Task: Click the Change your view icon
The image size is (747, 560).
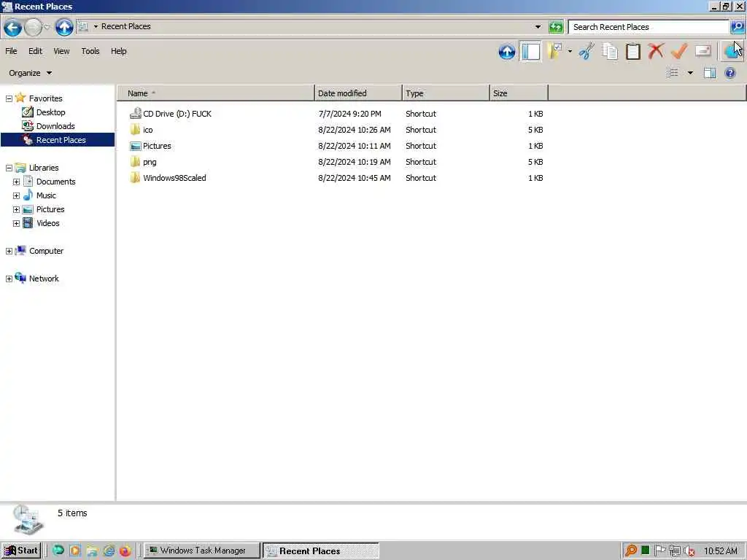Action: [672, 73]
